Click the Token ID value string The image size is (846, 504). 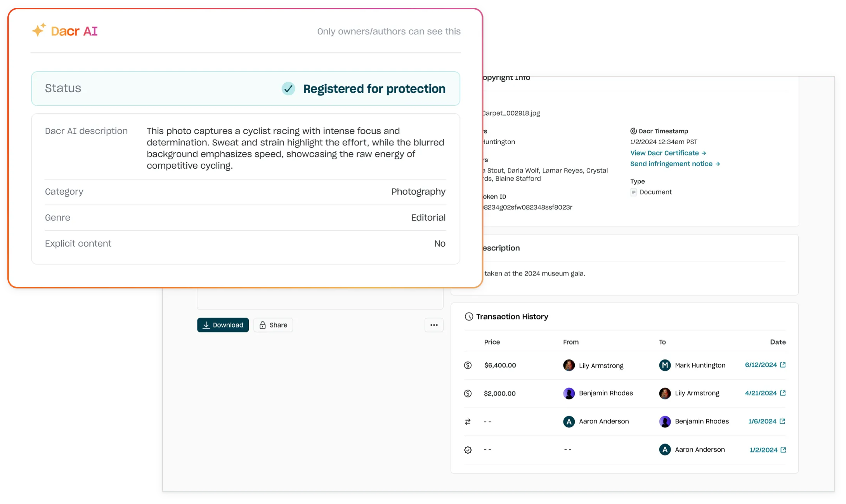point(528,207)
